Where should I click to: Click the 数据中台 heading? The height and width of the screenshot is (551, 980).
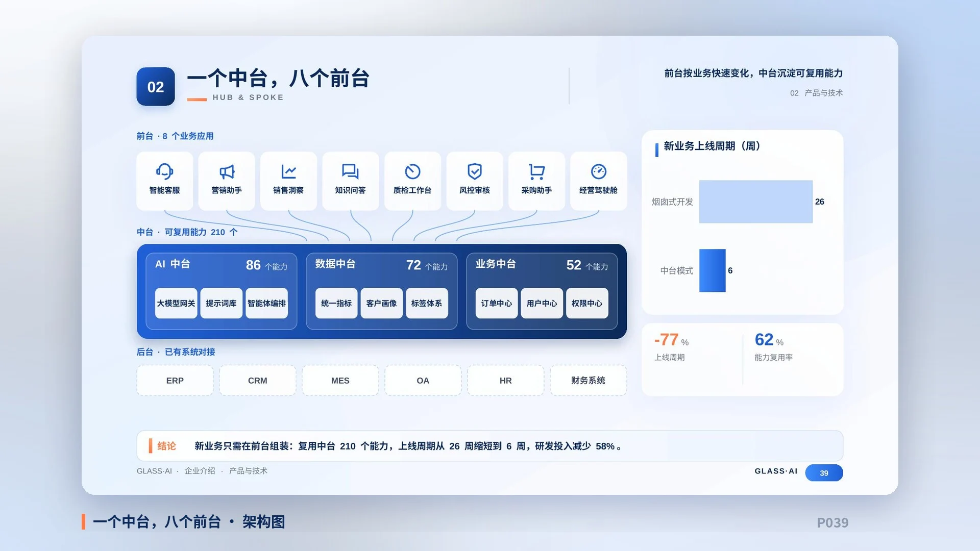click(x=335, y=264)
